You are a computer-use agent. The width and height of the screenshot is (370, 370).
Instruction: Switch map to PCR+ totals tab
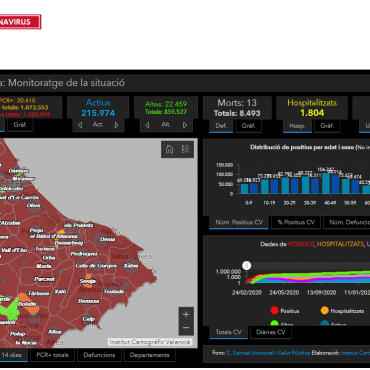(x=52, y=355)
